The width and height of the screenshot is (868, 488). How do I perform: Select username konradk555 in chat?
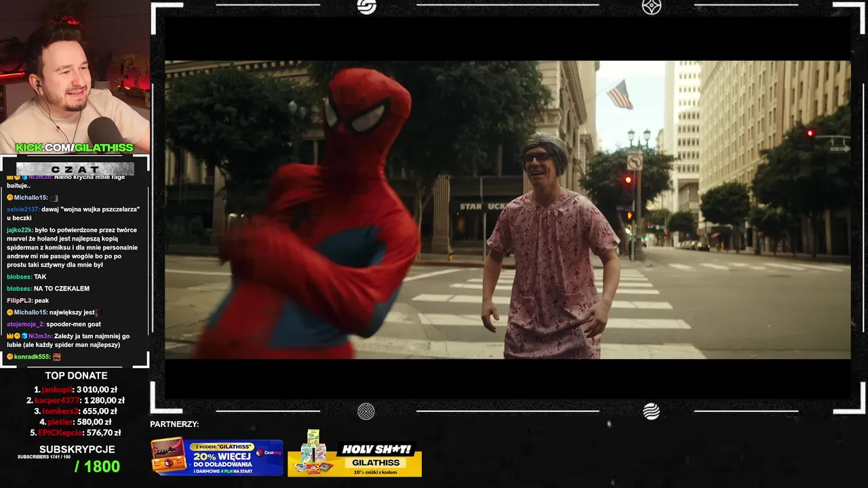tap(32, 357)
